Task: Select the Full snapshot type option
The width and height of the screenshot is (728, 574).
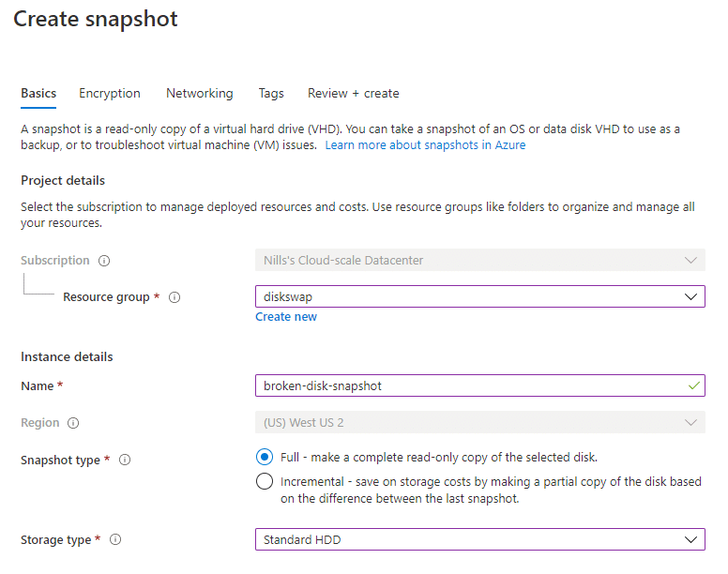Action: click(x=265, y=458)
